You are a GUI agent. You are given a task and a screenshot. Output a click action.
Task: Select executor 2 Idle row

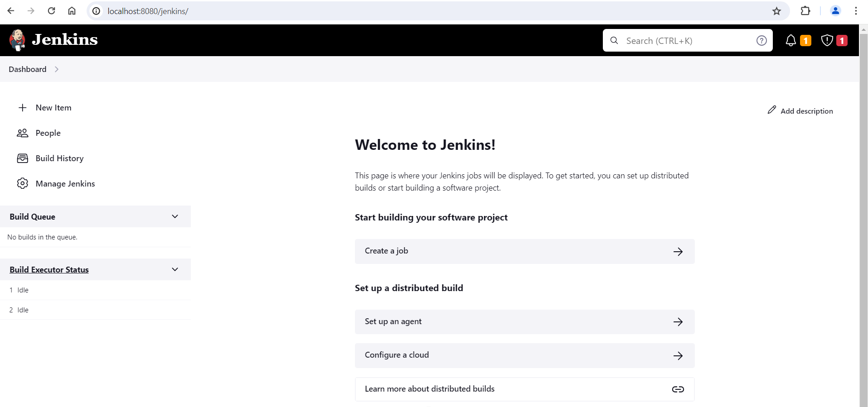[95, 310]
